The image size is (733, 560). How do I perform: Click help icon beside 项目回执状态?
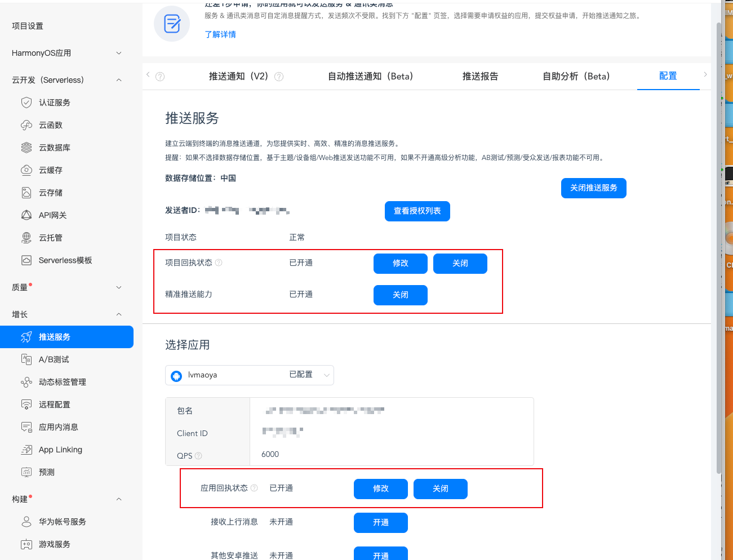[x=219, y=263]
